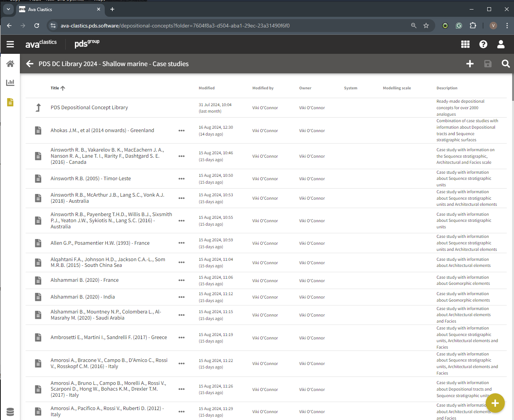Click the save disk icon

[488, 64]
